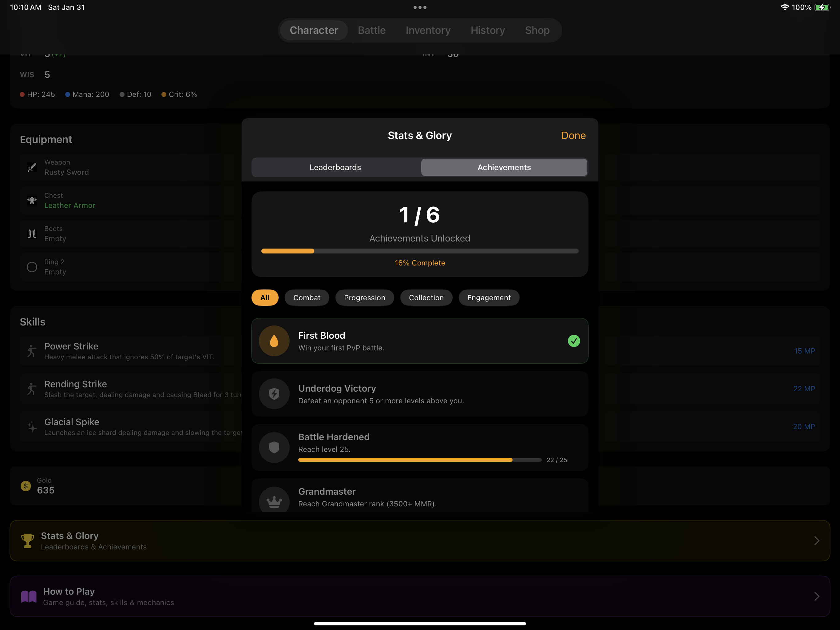
Task: Select the All filter chip
Action: click(265, 297)
